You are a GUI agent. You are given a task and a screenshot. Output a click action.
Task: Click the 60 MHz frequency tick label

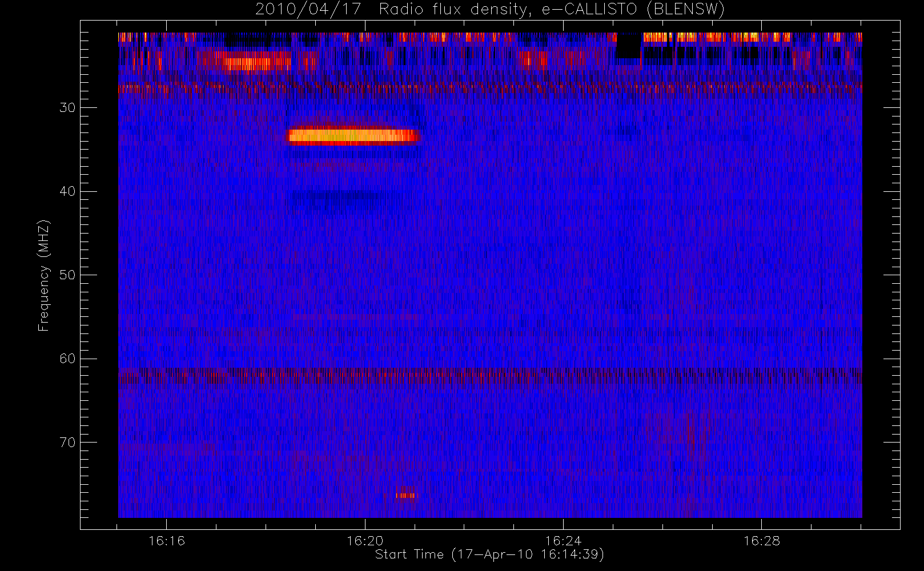[67, 359]
